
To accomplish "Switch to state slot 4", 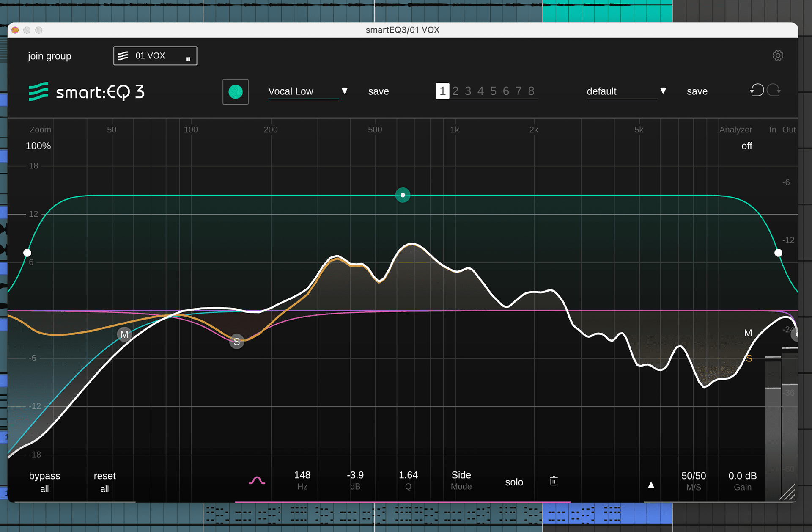I will pos(481,91).
